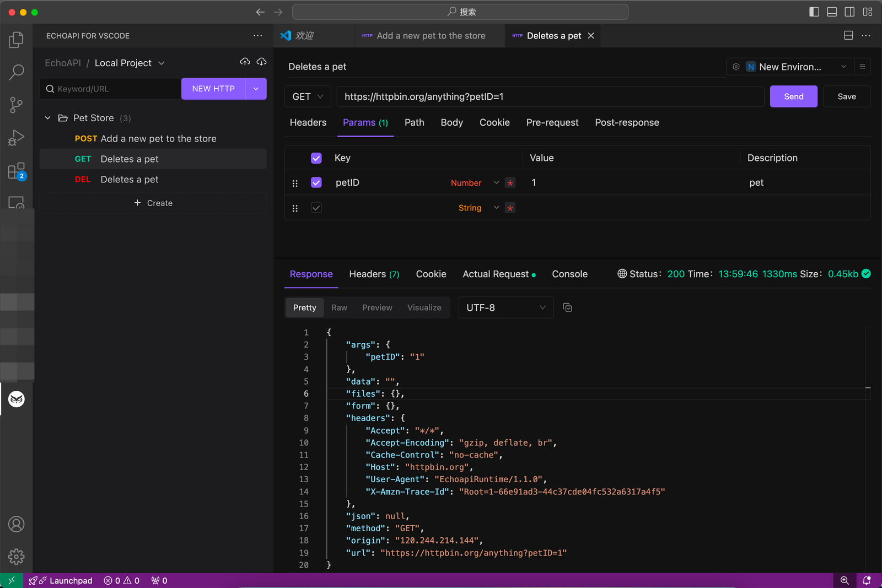Open the EchoAPI owl icon in activity bar
The image size is (882, 588).
[17, 400]
